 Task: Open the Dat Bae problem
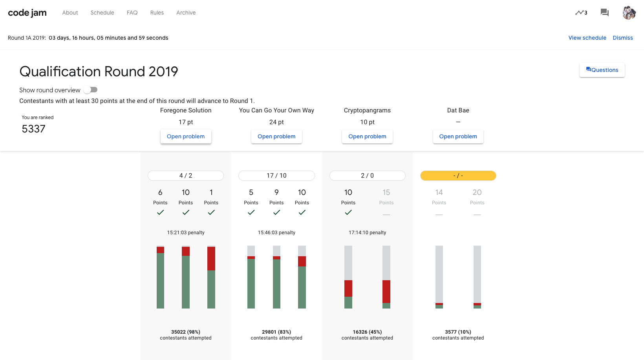(458, 136)
